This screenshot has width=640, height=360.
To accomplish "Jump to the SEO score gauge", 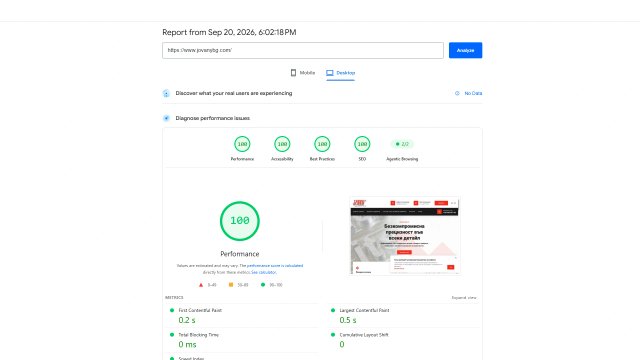I will (362, 144).
